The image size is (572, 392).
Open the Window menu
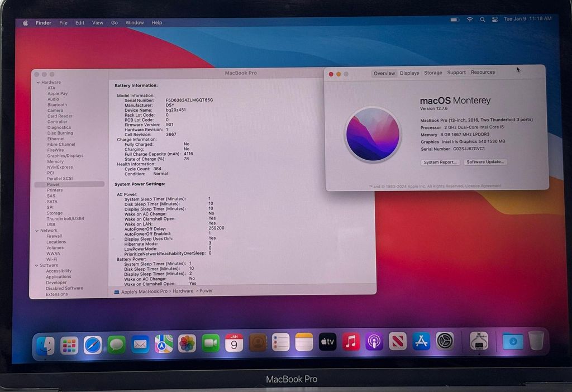pos(135,22)
